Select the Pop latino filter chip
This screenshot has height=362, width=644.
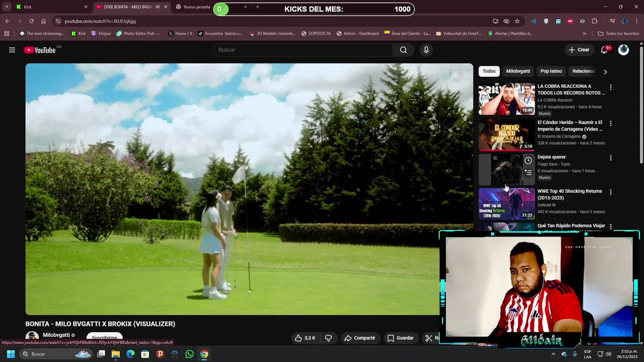[551, 71]
